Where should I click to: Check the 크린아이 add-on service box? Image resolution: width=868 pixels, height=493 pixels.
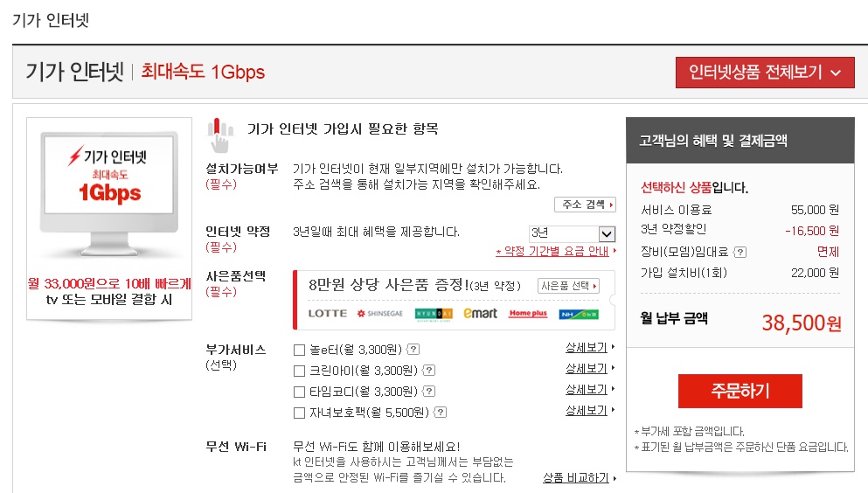299,371
